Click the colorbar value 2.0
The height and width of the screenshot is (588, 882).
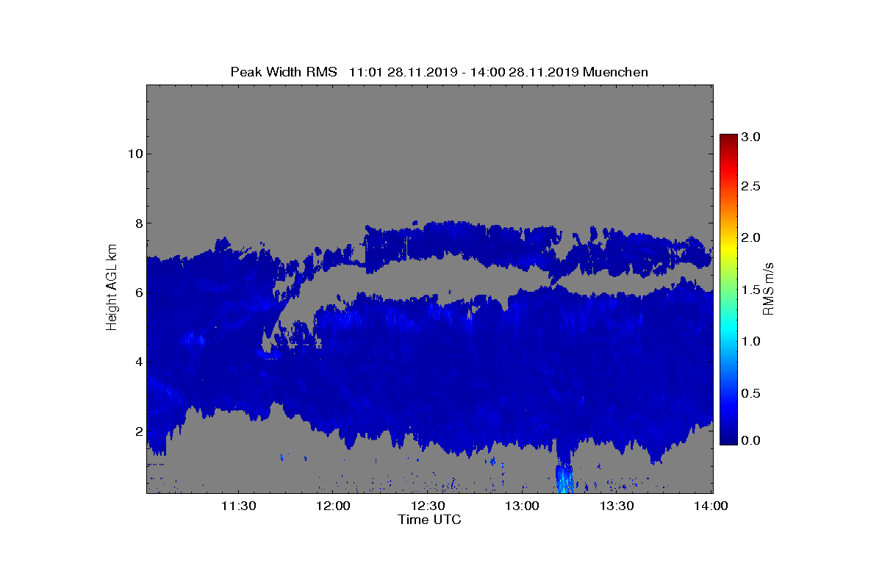coord(751,237)
